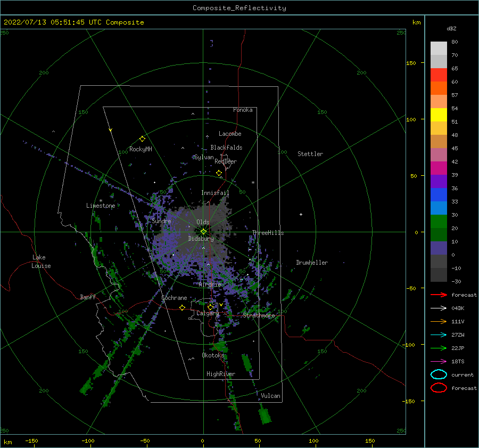Image resolution: width=479 pixels, height=448 pixels.
Task: Click the yellow diamond marker near RockyMH
Action: pyautogui.click(x=142, y=139)
